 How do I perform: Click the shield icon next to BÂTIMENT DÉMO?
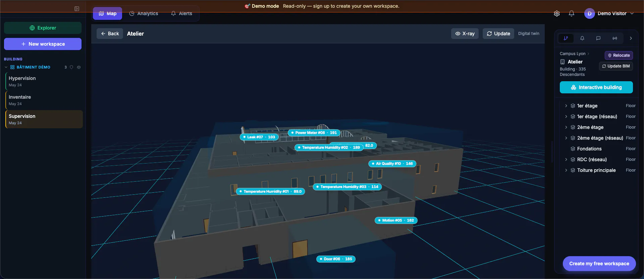point(71,67)
